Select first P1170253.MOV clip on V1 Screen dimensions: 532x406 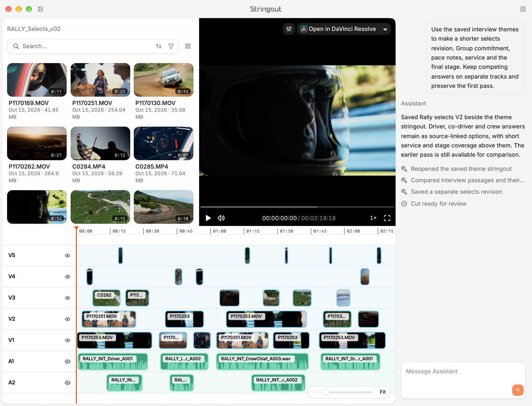(114, 340)
